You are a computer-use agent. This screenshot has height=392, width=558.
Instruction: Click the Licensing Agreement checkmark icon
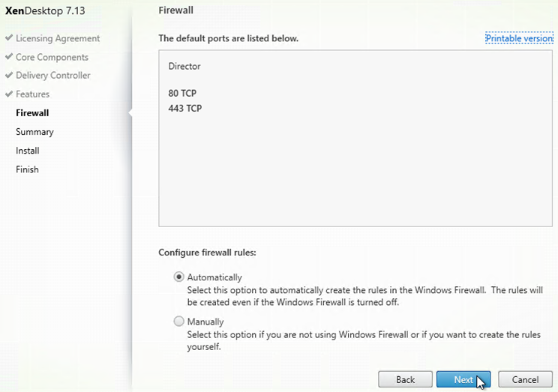point(9,37)
